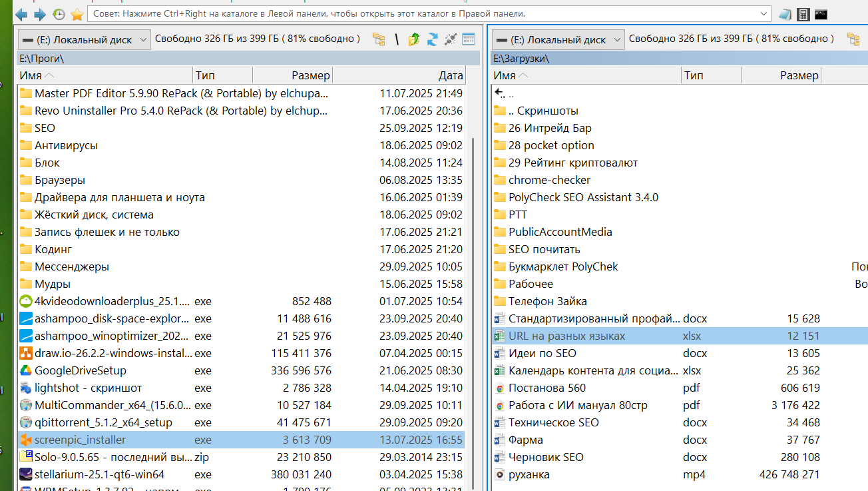Click the Word icon of Черновик SEO
Screen dimensions: 868x491
pyautogui.click(x=500, y=457)
